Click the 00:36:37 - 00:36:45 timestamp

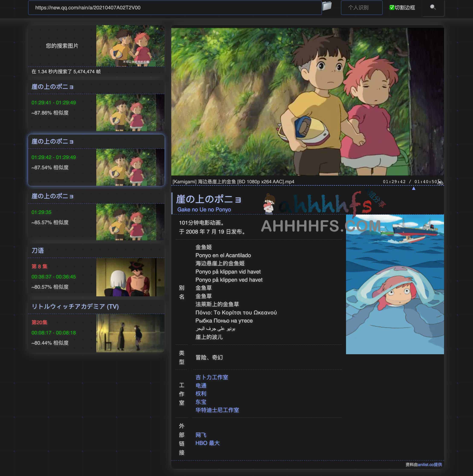(x=53, y=277)
